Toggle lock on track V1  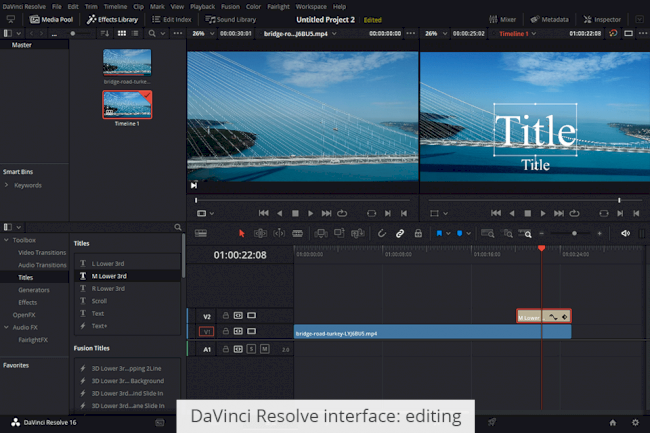point(226,331)
